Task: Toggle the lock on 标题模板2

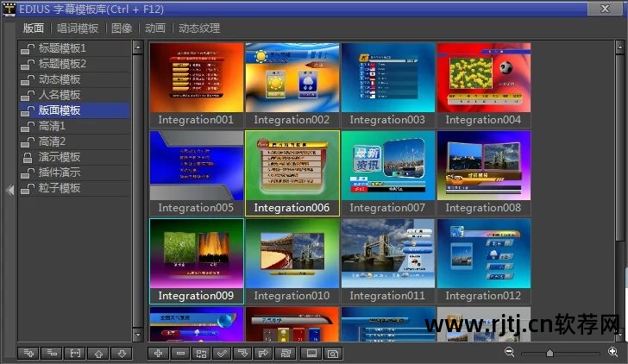Action: click(x=28, y=64)
